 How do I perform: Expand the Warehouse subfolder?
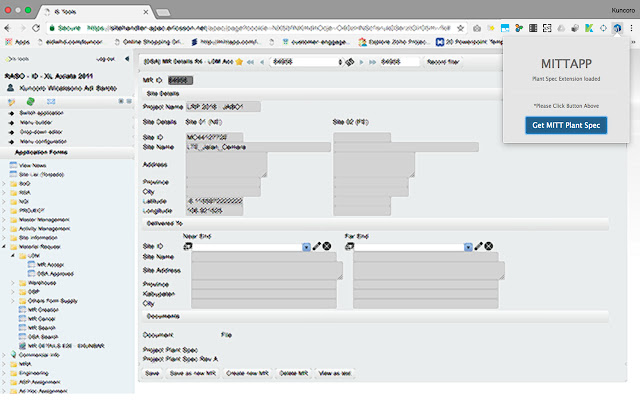coord(13,282)
